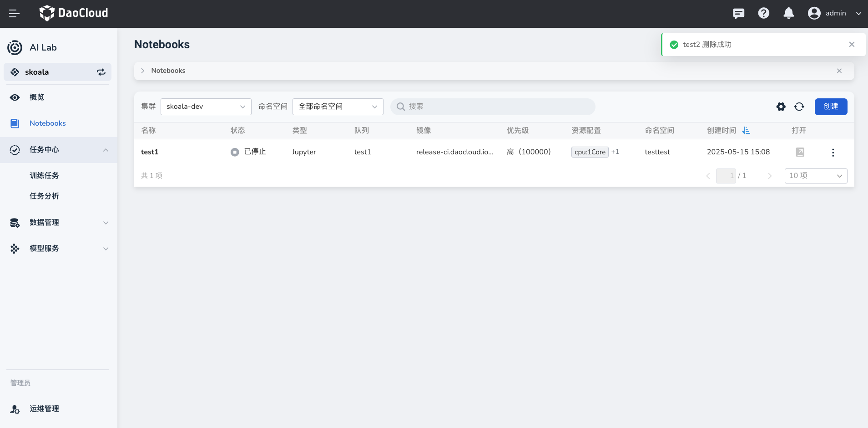Dismiss the test2 删除成功 notification
The width and height of the screenshot is (868, 428).
pyautogui.click(x=852, y=44)
